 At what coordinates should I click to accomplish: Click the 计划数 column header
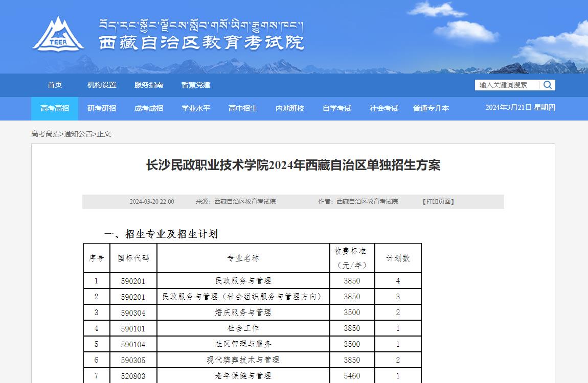[398, 258]
